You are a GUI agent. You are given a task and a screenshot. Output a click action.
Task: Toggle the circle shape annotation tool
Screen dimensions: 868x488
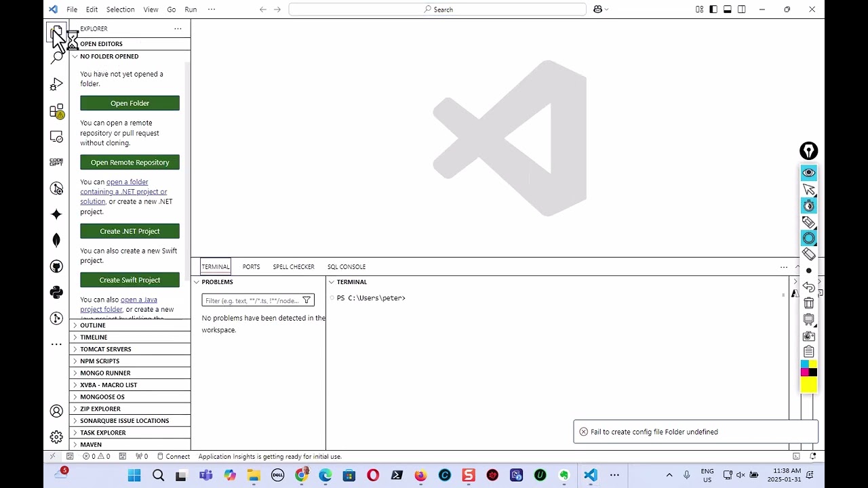tap(808, 238)
